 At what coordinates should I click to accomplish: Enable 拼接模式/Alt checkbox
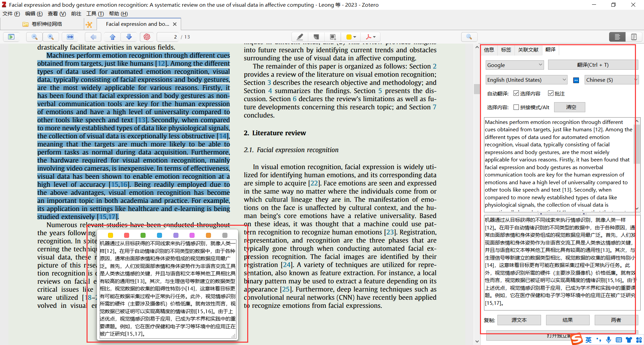point(516,107)
